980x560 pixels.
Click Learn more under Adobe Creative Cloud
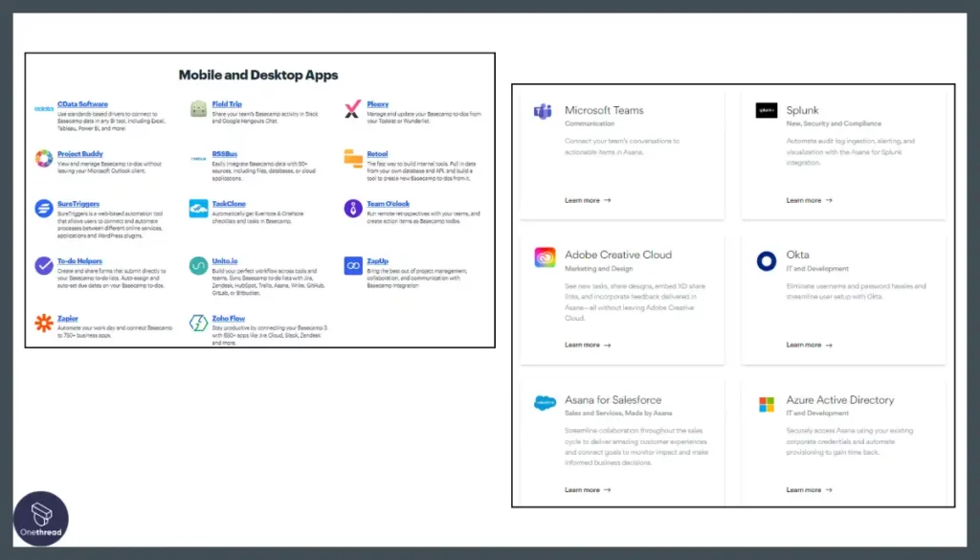tap(588, 345)
